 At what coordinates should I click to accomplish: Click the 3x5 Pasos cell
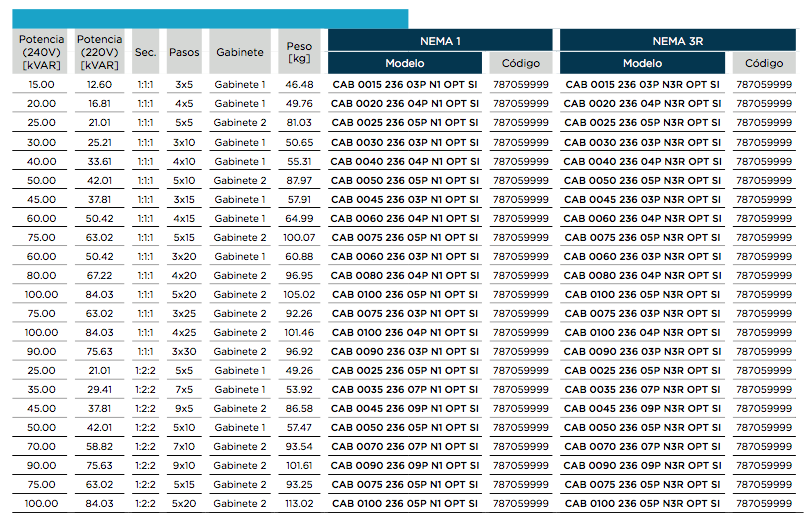(x=184, y=85)
